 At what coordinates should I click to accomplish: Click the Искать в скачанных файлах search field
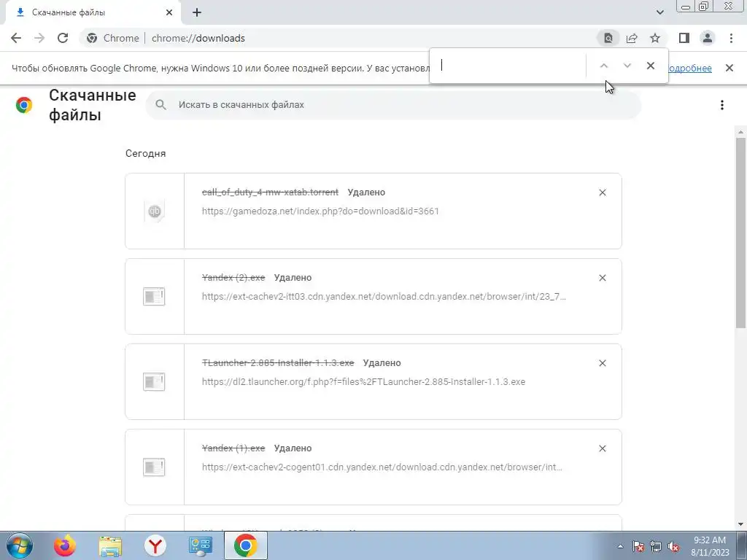click(393, 105)
